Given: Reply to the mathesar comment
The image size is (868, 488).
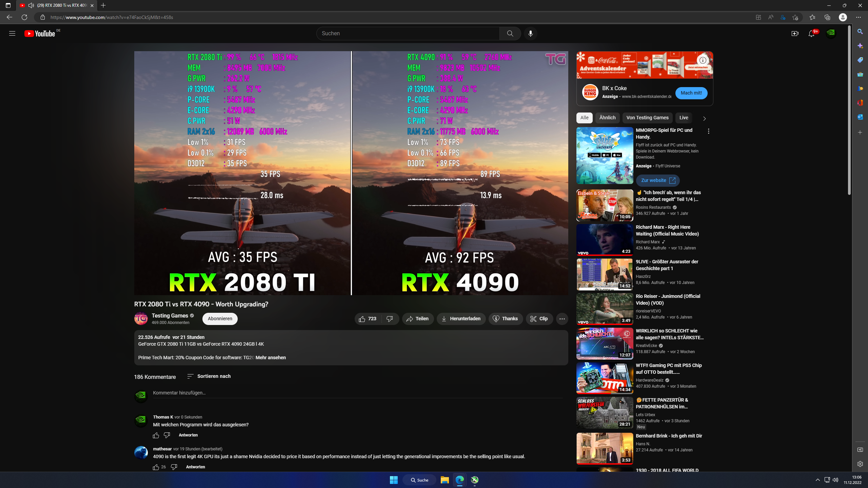Looking at the screenshot, I should click(195, 467).
